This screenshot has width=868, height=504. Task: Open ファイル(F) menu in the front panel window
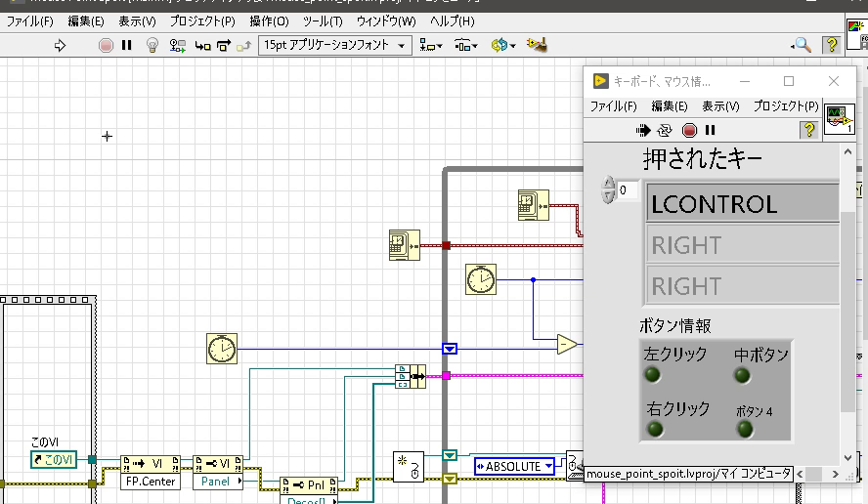point(613,106)
